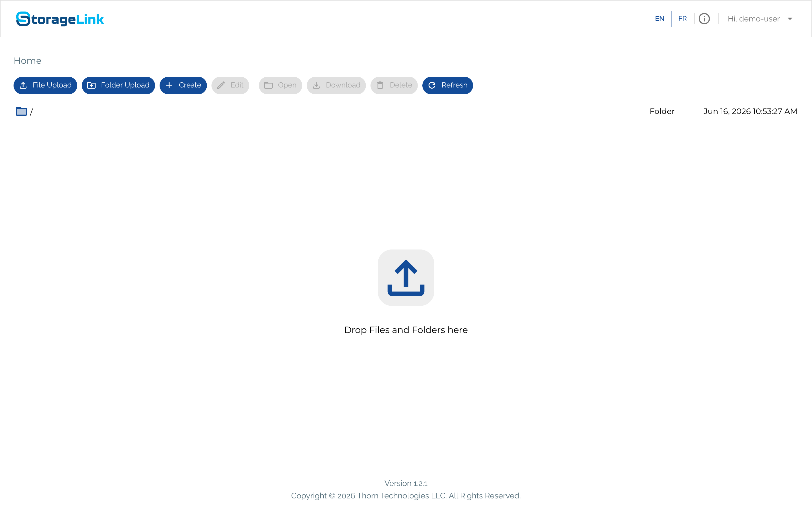Click the StorageLink logo

(x=60, y=19)
